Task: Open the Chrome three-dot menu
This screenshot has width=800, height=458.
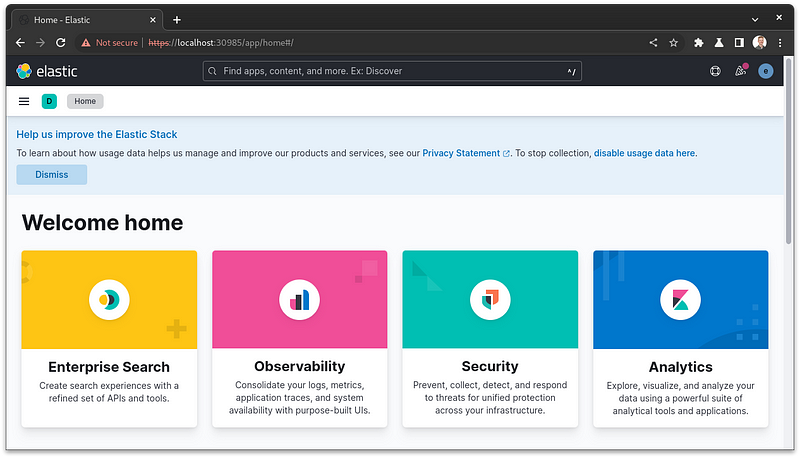Action: coord(780,43)
